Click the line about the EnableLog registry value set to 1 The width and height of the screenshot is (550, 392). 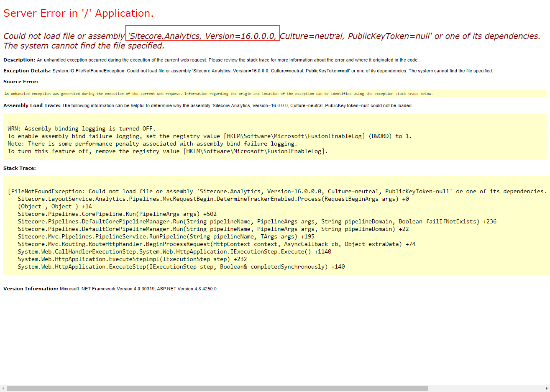point(210,136)
